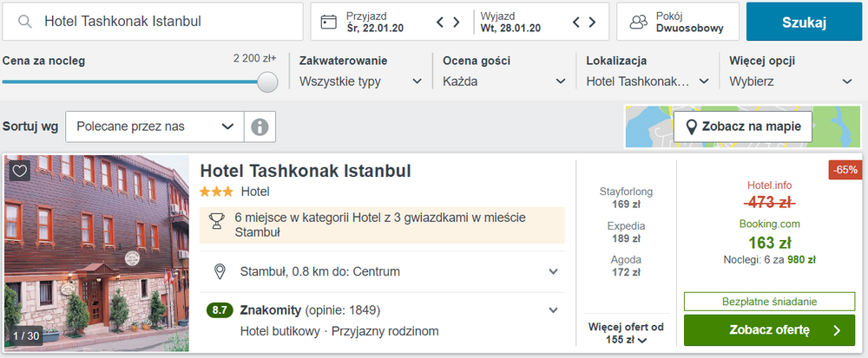Click the three-star hotel rating
Viewport: 868px width, 358px height.
pos(216,192)
